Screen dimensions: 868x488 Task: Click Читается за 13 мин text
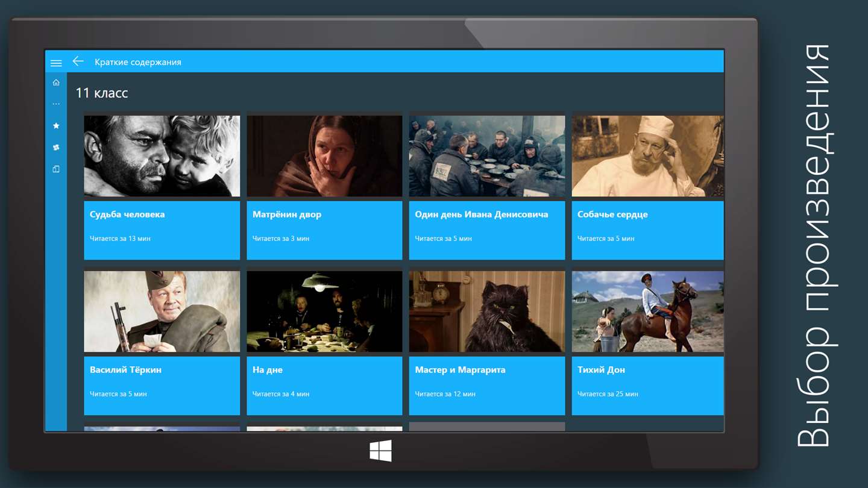(x=120, y=239)
